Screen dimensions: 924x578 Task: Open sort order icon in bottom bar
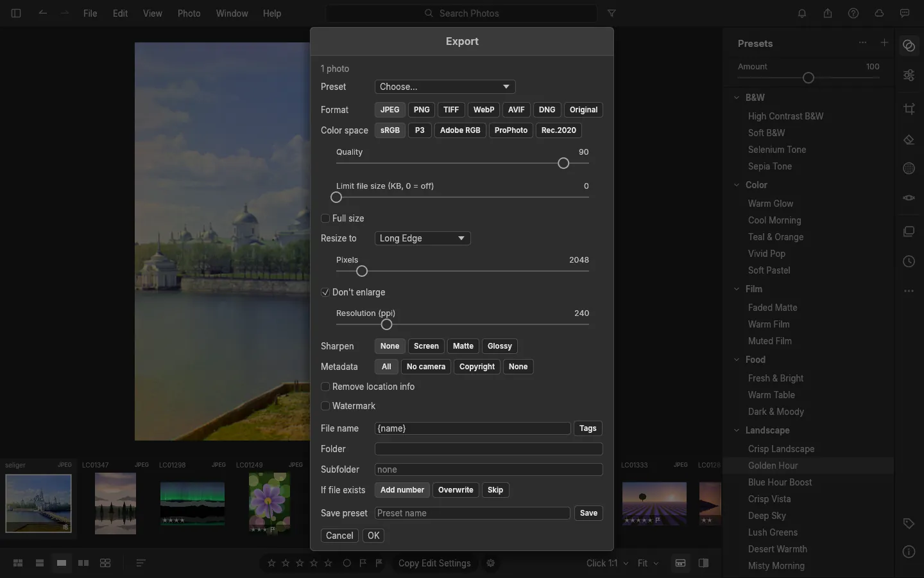141,563
